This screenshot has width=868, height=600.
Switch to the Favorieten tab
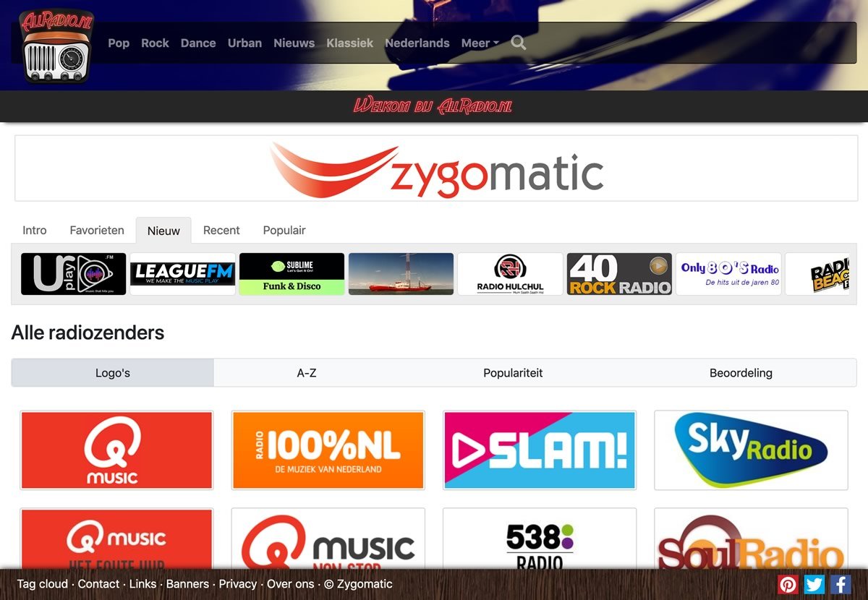pyautogui.click(x=97, y=231)
